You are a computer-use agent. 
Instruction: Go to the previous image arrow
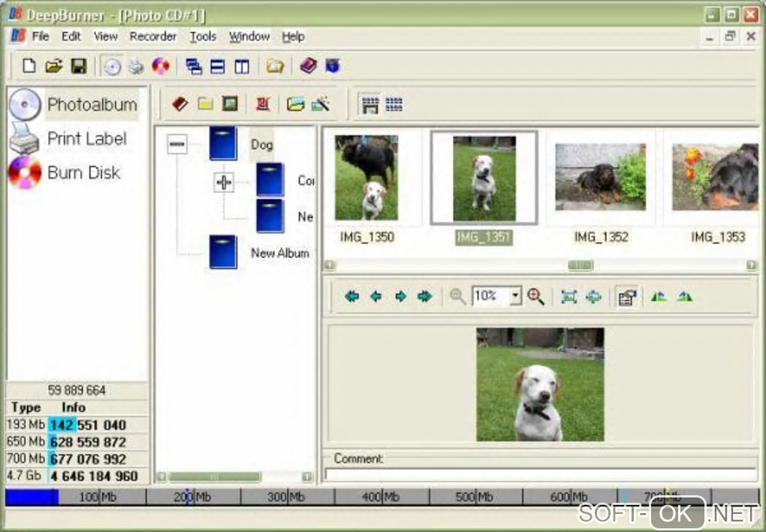point(375,296)
